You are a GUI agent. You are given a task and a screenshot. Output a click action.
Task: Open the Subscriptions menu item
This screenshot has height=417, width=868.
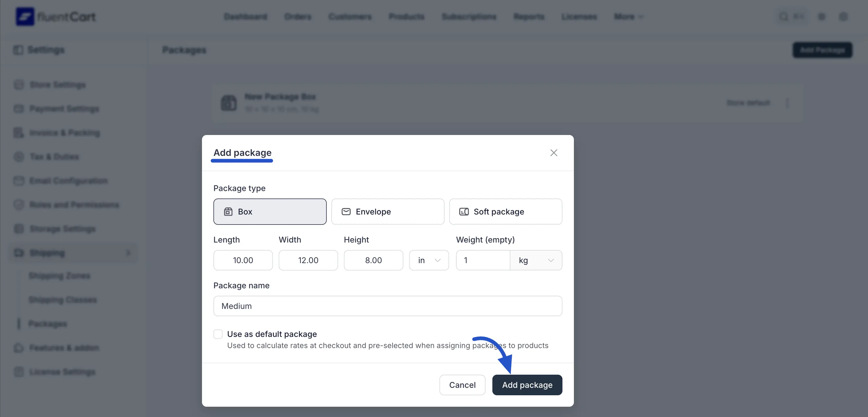[x=469, y=17]
